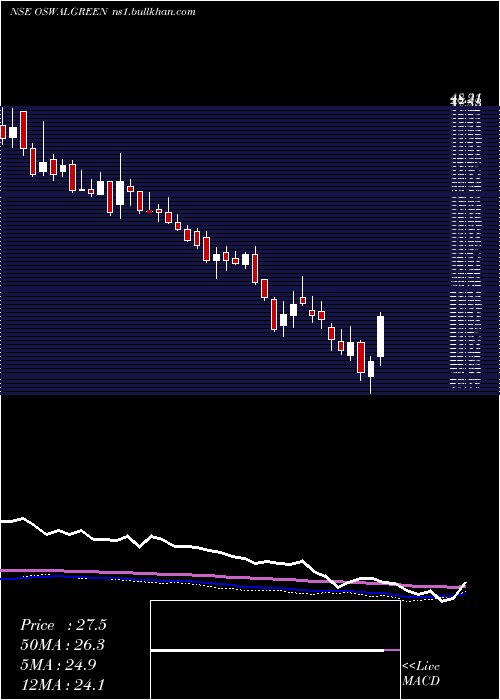
Task: Click the overlapping top price axis label
Action: click(x=465, y=100)
